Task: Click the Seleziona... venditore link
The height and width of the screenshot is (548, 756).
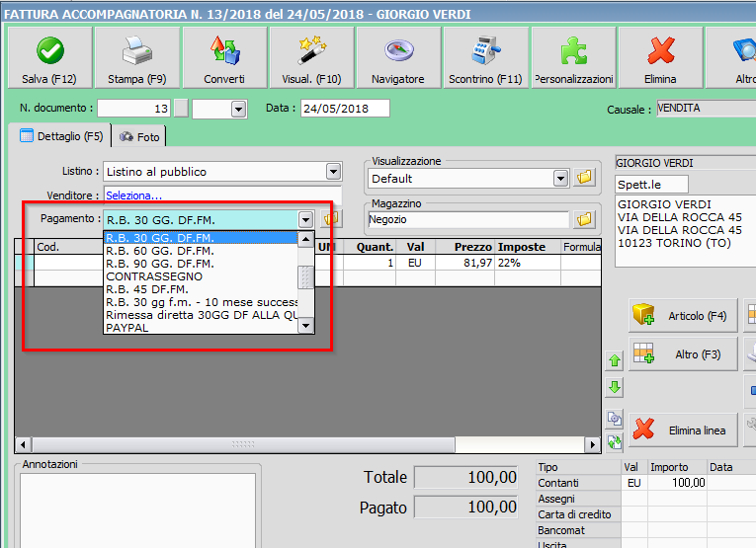Action: click(x=133, y=196)
